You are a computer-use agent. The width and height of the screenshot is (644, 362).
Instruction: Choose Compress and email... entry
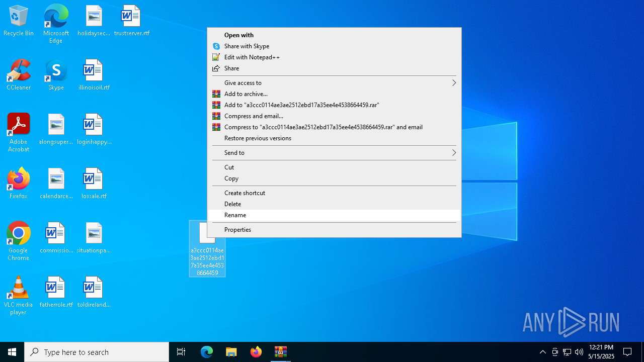(x=335, y=116)
